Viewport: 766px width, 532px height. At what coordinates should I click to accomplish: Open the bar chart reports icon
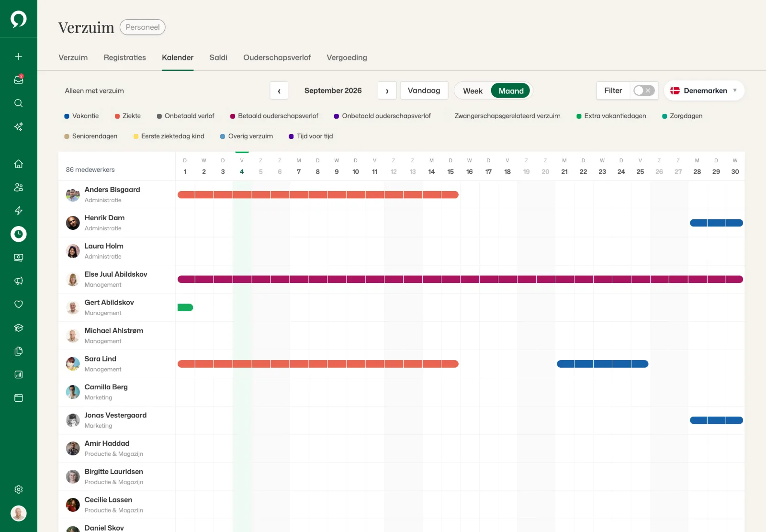pyautogui.click(x=19, y=374)
